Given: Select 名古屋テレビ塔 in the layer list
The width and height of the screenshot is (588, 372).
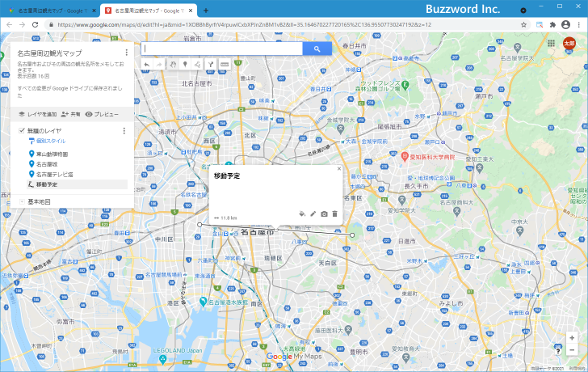Looking at the screenshot, I should 54,174.
